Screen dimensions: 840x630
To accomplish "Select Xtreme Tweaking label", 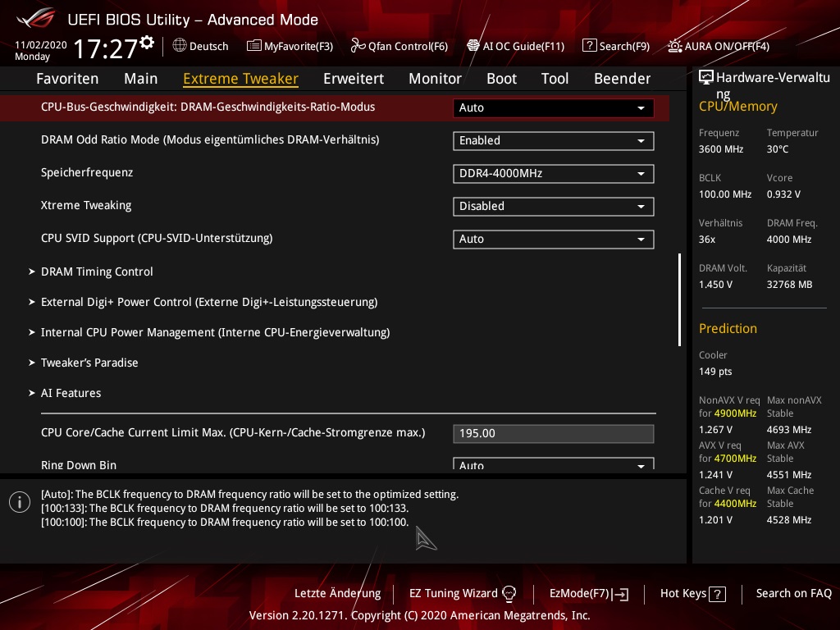I will coord(86,205).
